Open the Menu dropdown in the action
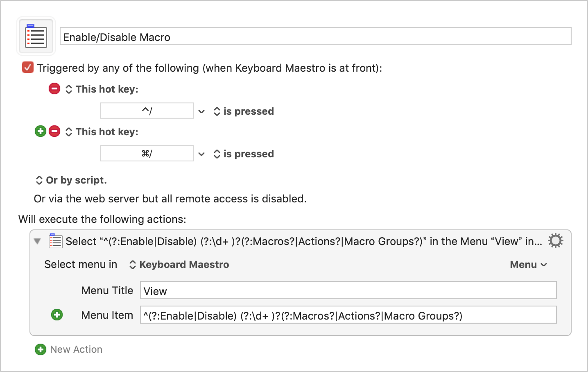 point(528,265)
